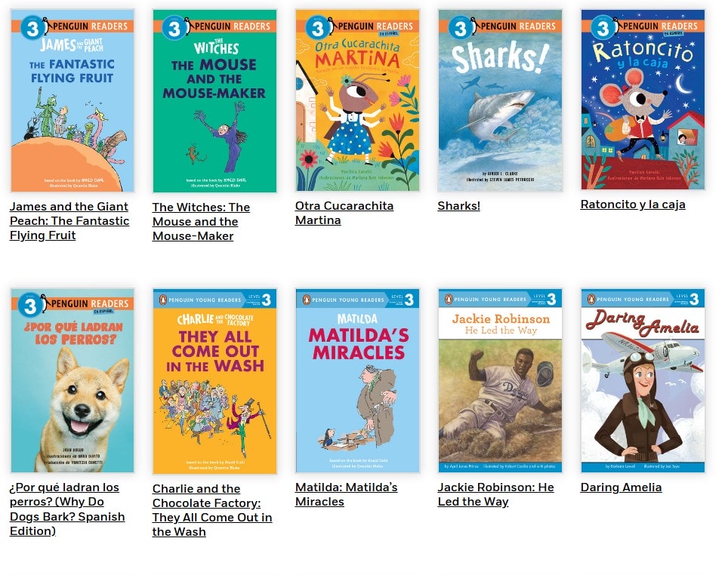Viewport: 728px width, 575px height.
Task: Follow the Sharks! title link
Action: point(458,205)
